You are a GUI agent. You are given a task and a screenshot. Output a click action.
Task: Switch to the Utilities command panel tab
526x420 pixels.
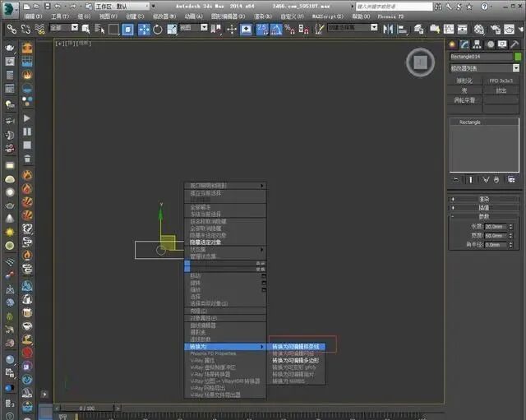click(514, 44)
